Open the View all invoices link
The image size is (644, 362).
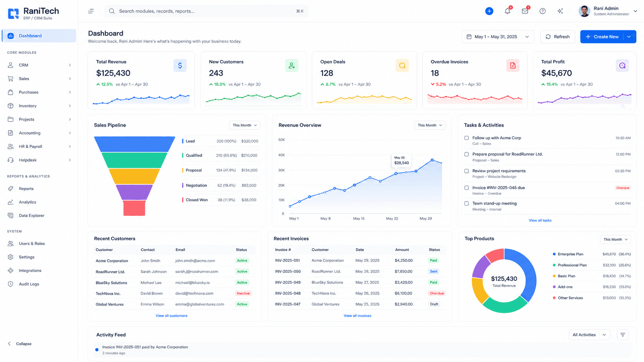[x=357, y=315]
